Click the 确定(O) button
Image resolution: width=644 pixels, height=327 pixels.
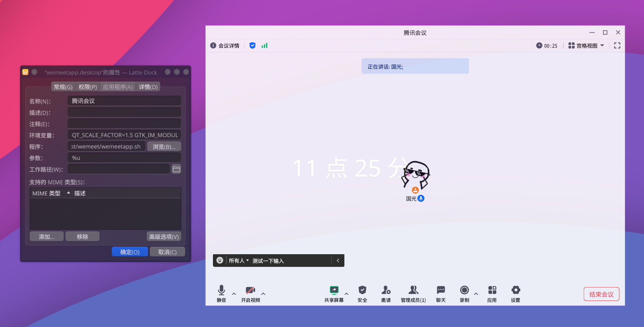tap(130, 252)
